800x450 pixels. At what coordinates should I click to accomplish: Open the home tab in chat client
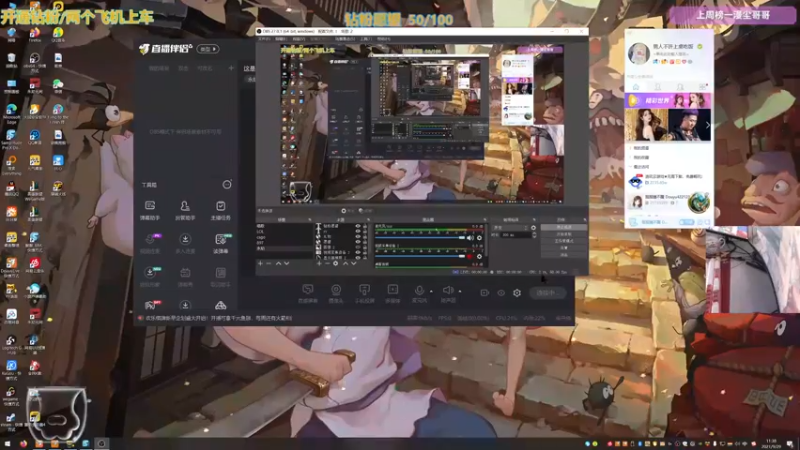(x=636, y=87)
